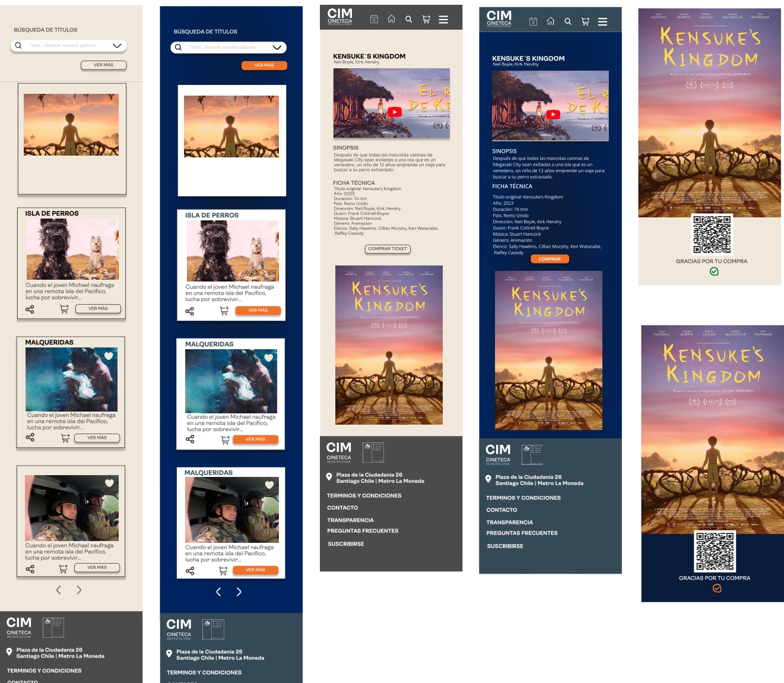Viewport: 784px width, 683px height.
Task: Play the Kensuke's Kingdom trailer on dark blue screen
Action: coord(553,115)
